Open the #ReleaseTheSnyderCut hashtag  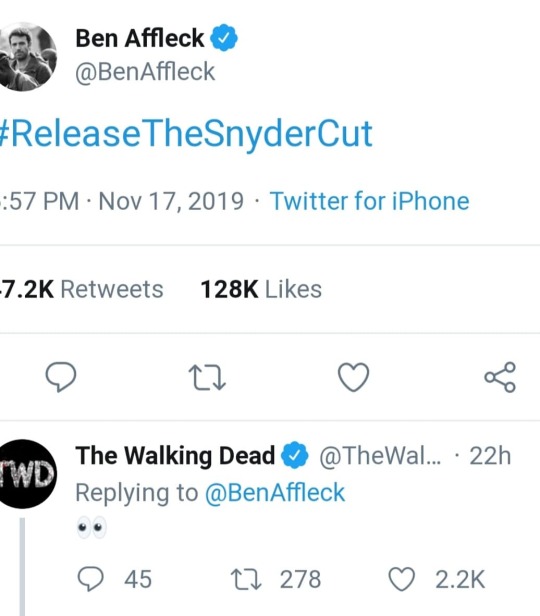pos(186,134)
